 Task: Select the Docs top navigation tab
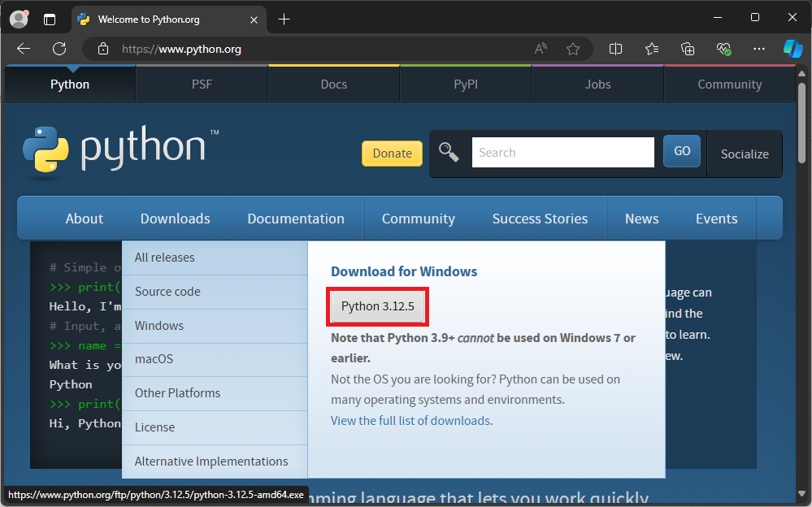pos(333,84)
